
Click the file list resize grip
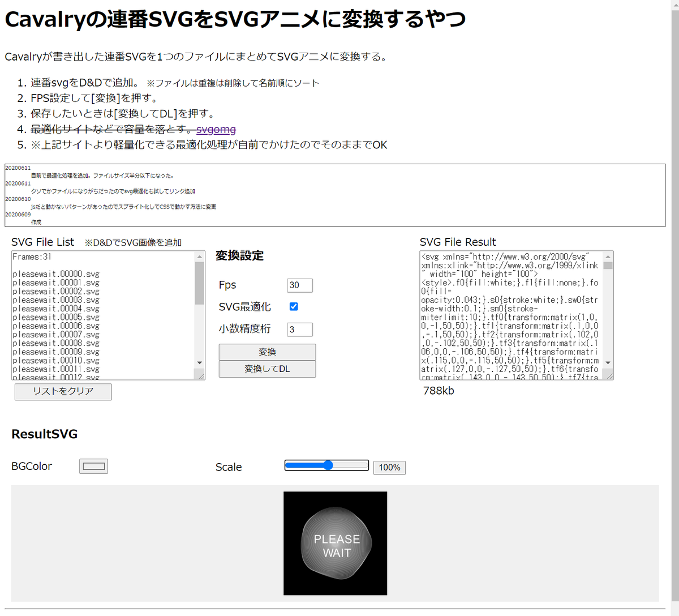pos(200,374)
